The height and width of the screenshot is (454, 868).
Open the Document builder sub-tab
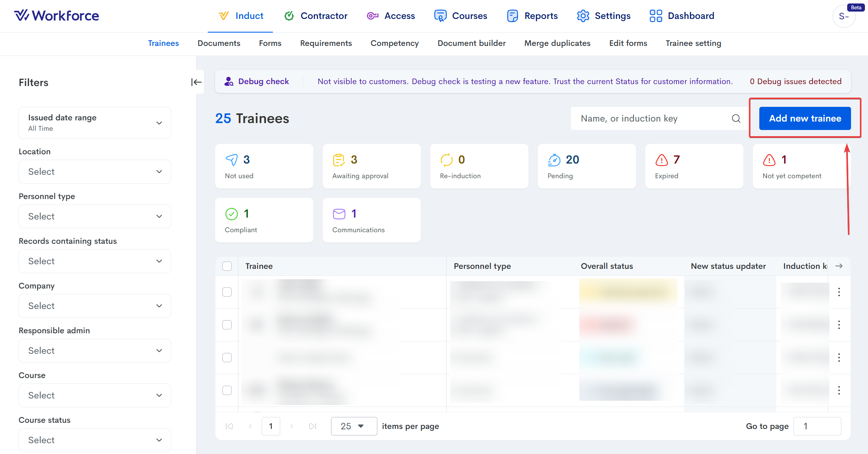pyautogui.click(x=471, y=43)
